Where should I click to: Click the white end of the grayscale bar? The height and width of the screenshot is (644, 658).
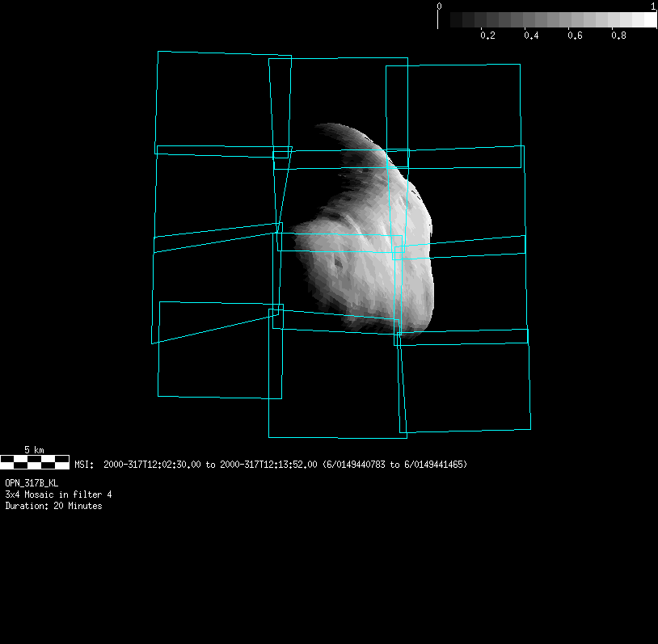coord(648,20)
